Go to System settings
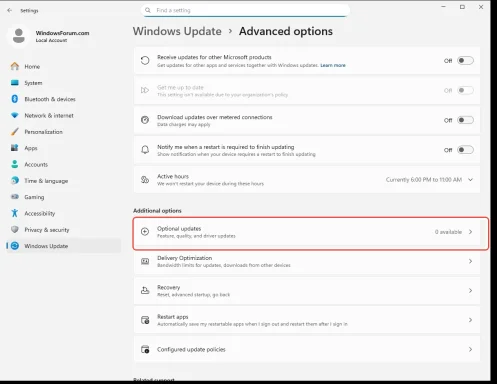Viewport: 497px width, 384px height. coord(63,83)
